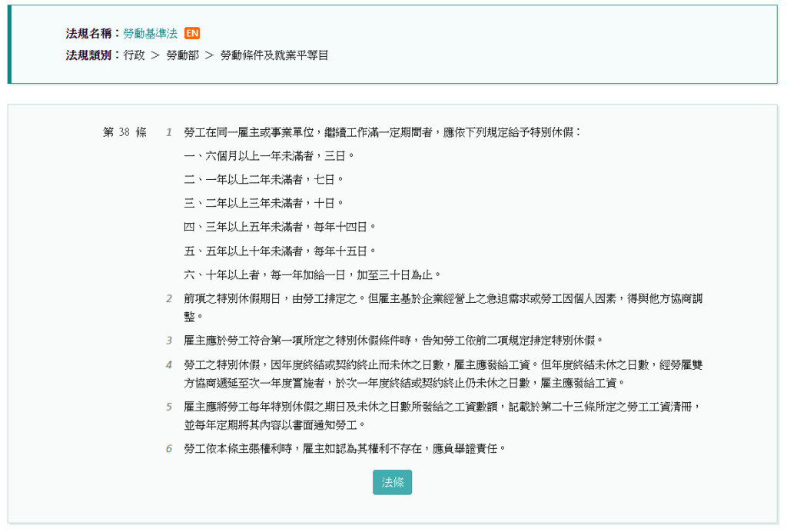Viewport: 787px width, 532px height.
Task: Click item 二、一年以上二年未滿者，七日
Action: pos(264,180)
